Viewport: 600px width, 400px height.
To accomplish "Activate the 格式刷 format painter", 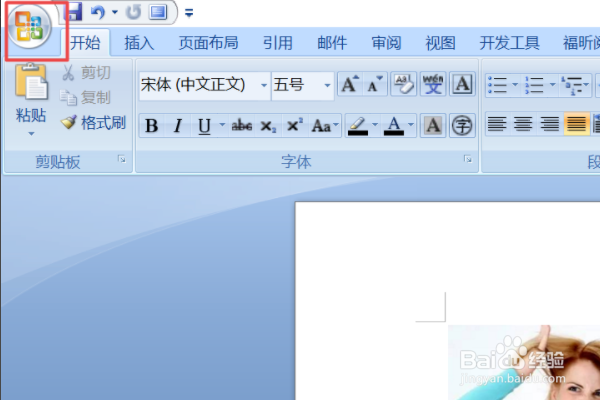I will coord(93,123).
